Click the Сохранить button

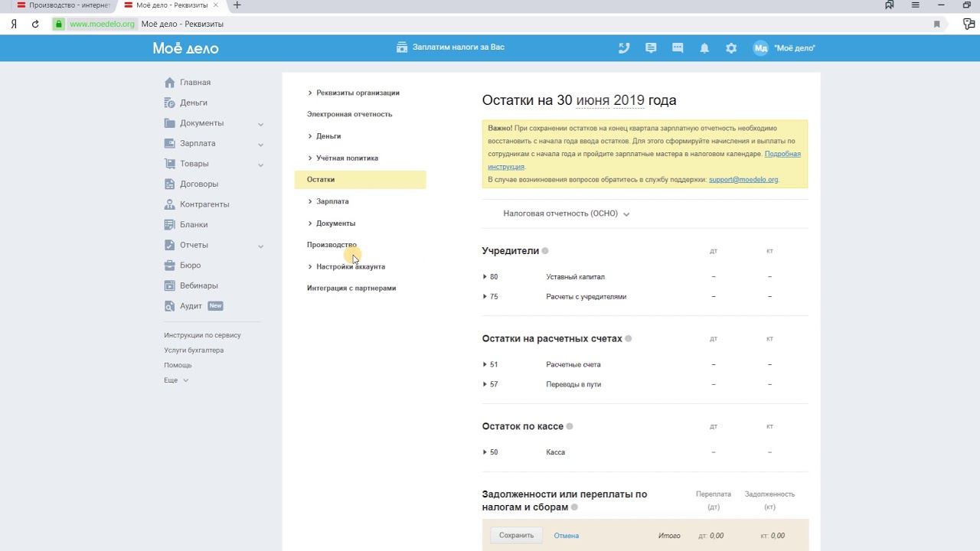point(516,536)
